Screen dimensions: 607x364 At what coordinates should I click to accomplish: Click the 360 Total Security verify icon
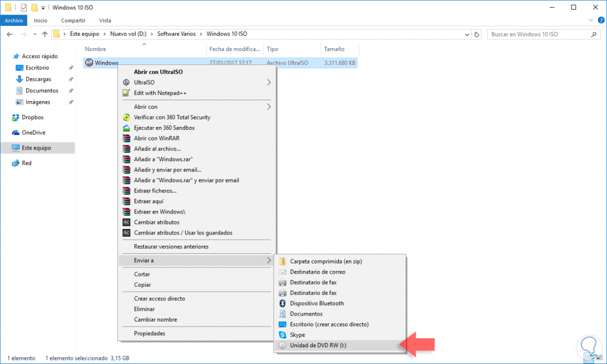click(126, 117)
